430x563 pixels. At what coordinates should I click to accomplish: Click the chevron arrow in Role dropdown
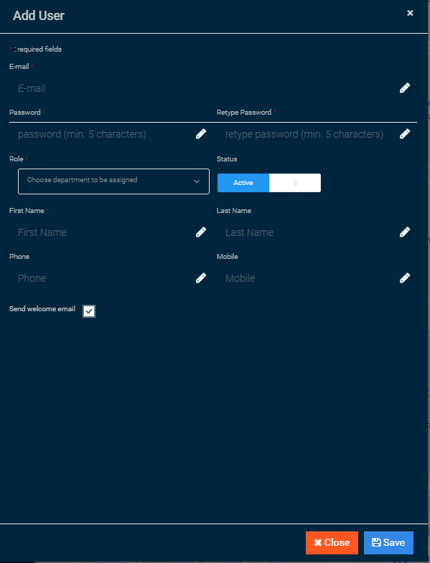click(x=196, y=181)
